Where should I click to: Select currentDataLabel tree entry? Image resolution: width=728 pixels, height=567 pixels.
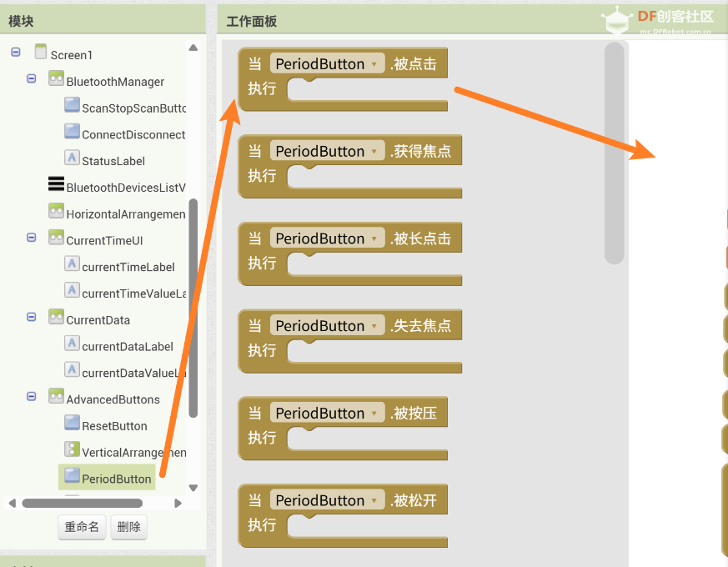[128, 346]
